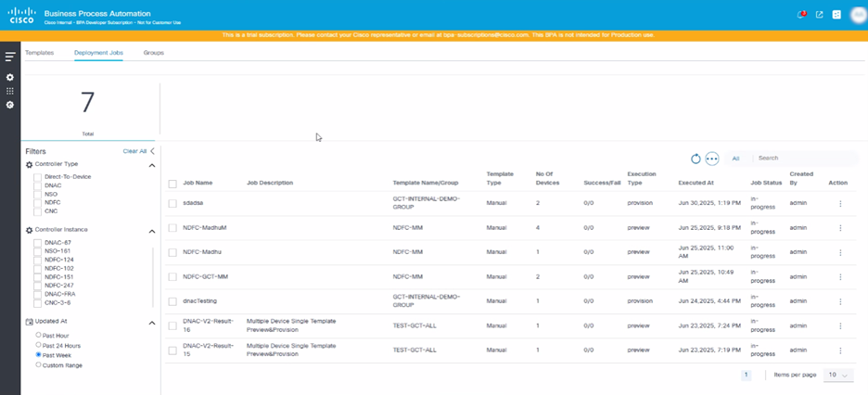This screenshot has height=395, width=868.
Task: Click the Executed At column header
Action: click(695, 183)
